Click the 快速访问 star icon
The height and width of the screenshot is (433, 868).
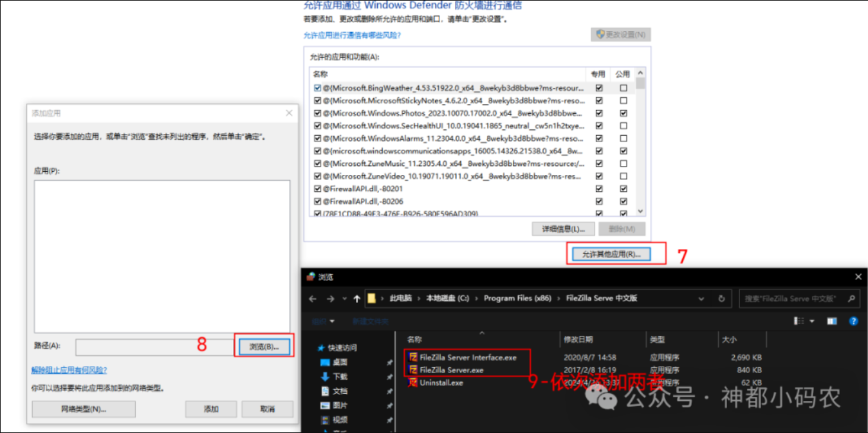[321, 347]
